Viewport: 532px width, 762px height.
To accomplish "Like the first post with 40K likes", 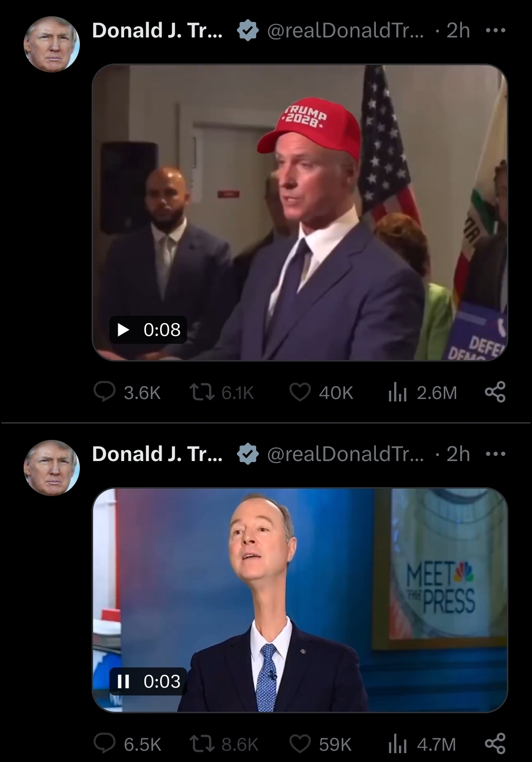I will point(321,393).
